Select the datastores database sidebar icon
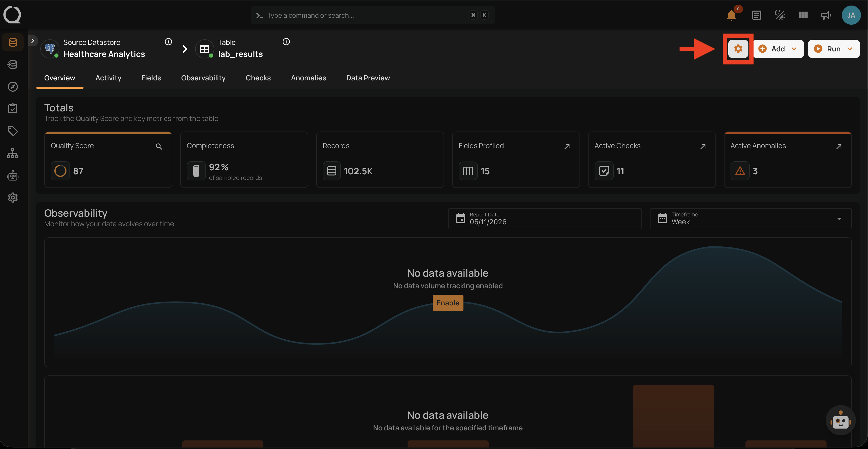This screenshot has width=868, height=449. tap(13, 42)
